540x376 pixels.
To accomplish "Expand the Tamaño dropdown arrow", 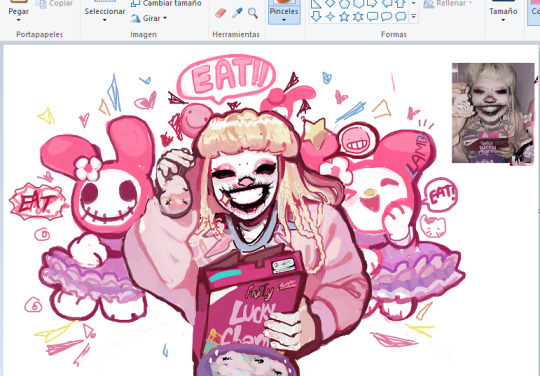I will point(503,20).
